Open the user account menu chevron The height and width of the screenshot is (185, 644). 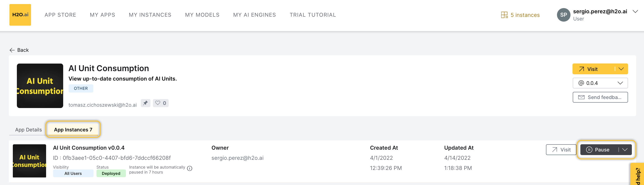635,11
